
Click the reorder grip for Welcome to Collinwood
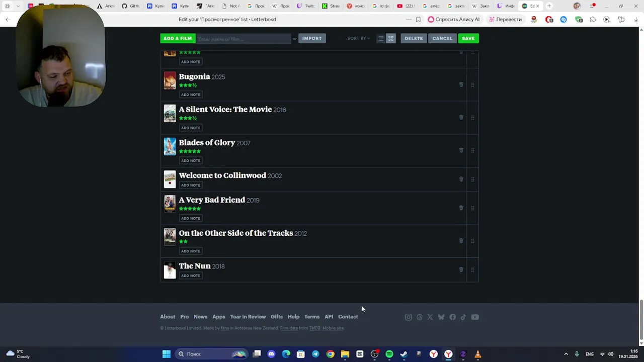coord(472,179)
